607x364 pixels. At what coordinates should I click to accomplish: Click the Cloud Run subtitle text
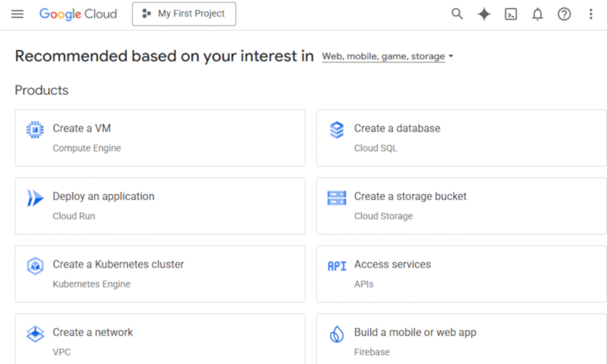(74, 216)
